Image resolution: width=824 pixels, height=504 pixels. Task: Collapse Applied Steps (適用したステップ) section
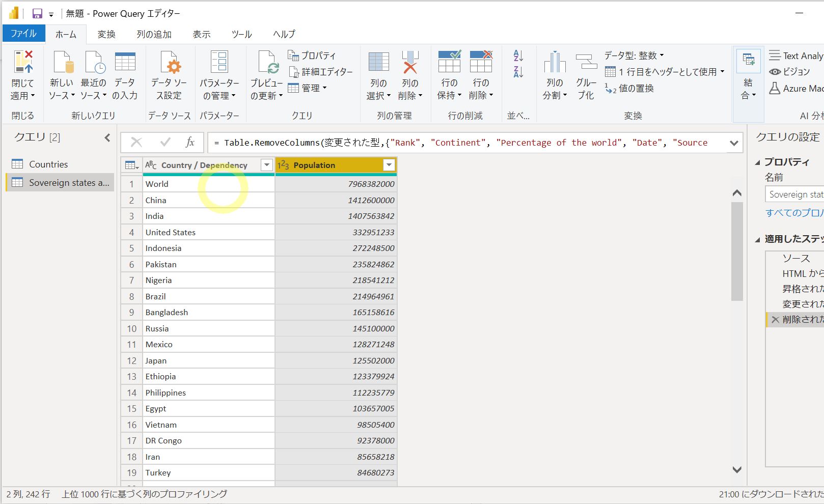[x=758, y=239]
